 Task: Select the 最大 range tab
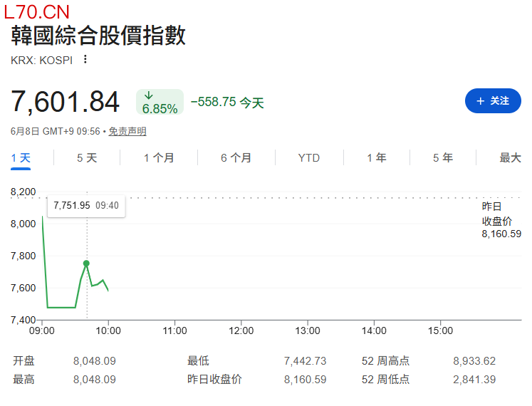(x=511, y=158)
